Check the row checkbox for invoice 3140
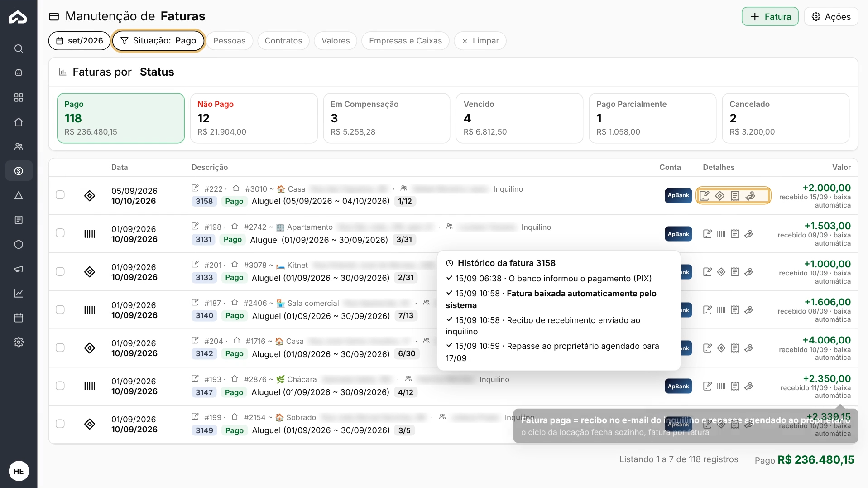 coord(60,309)
